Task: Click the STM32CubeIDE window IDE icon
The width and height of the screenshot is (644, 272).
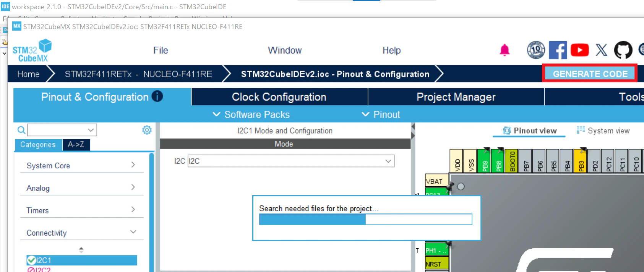Action: coord(5,7)
